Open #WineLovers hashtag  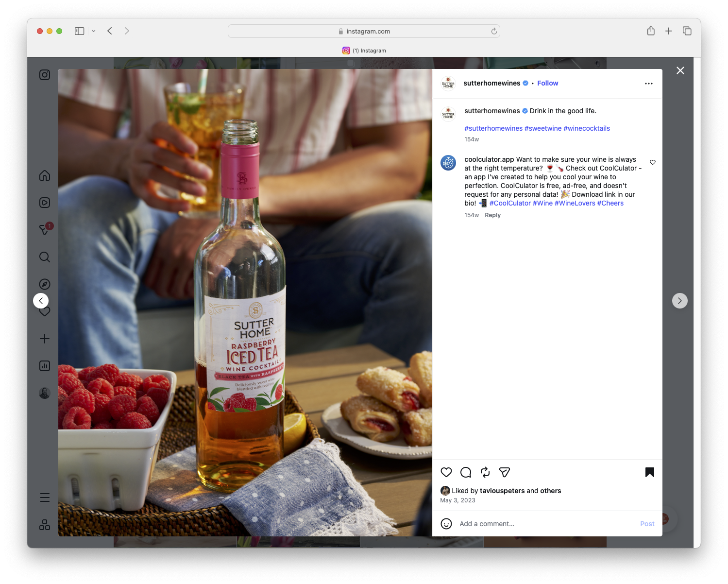(575, 203)
